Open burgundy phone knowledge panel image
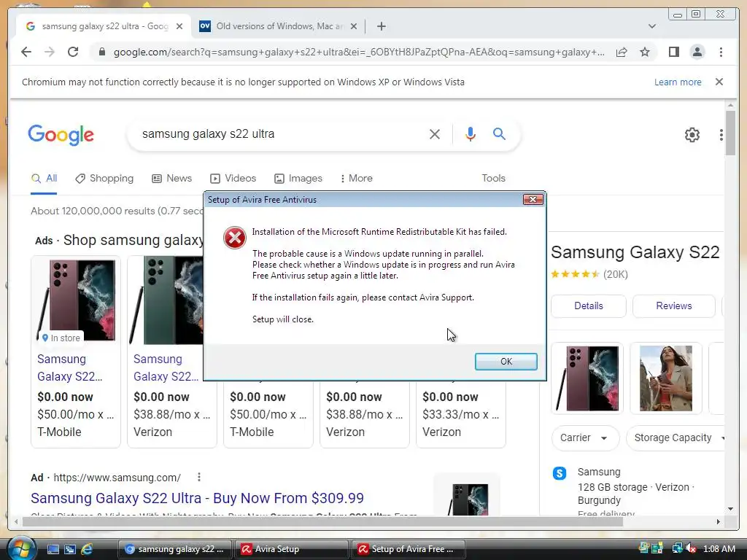Viewport: 747px width, 560px height. (587, 378)
